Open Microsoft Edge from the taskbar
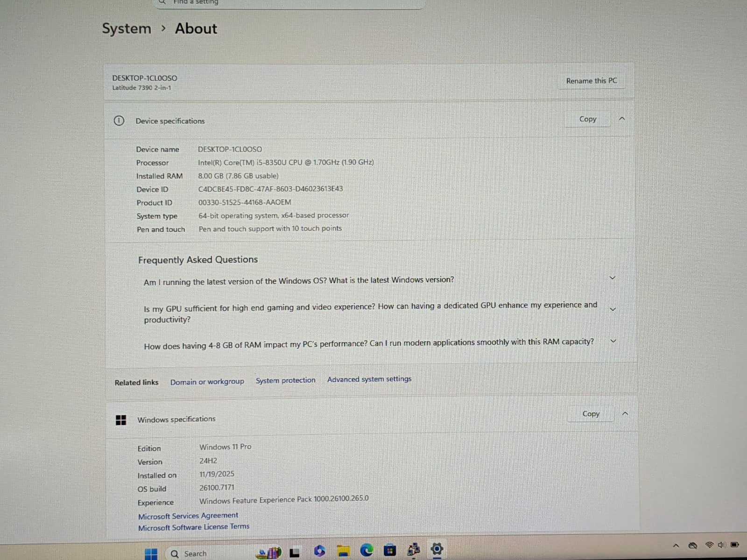This screenshot has height=560, width=747. click(x=366, y=551)
